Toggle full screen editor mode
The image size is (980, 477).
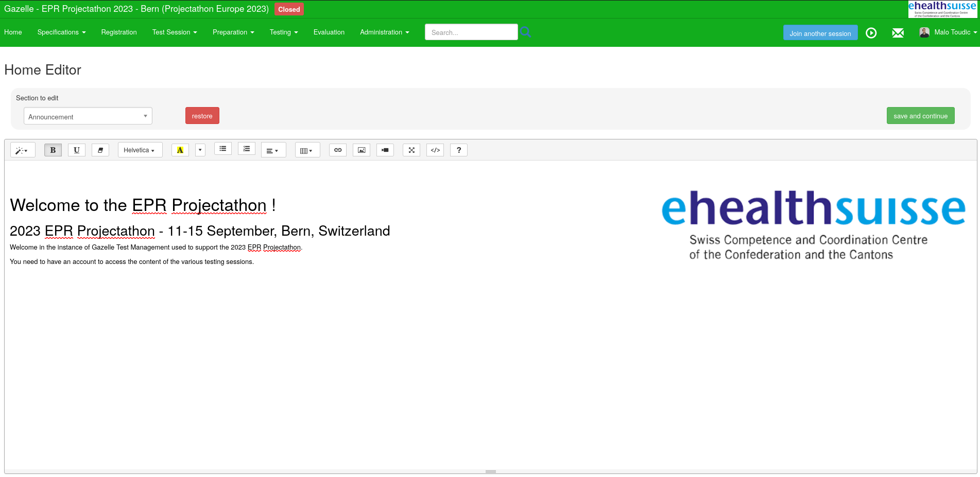coord(411,150)
